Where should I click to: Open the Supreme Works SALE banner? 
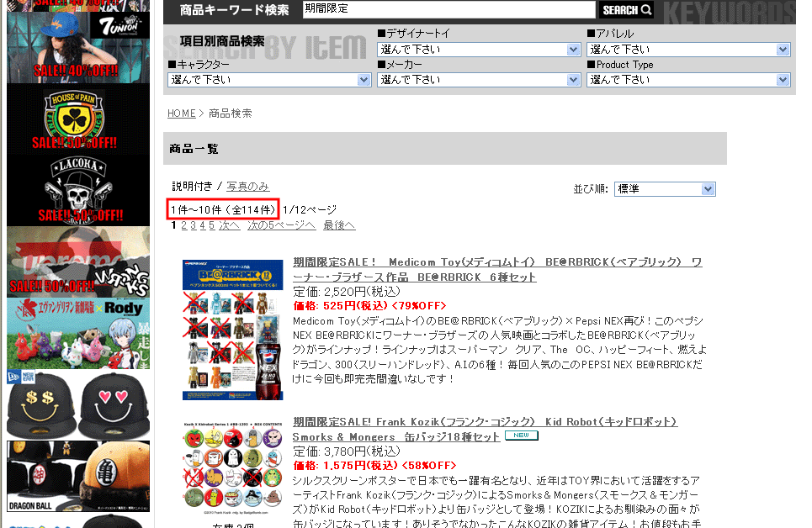point(78,262)
